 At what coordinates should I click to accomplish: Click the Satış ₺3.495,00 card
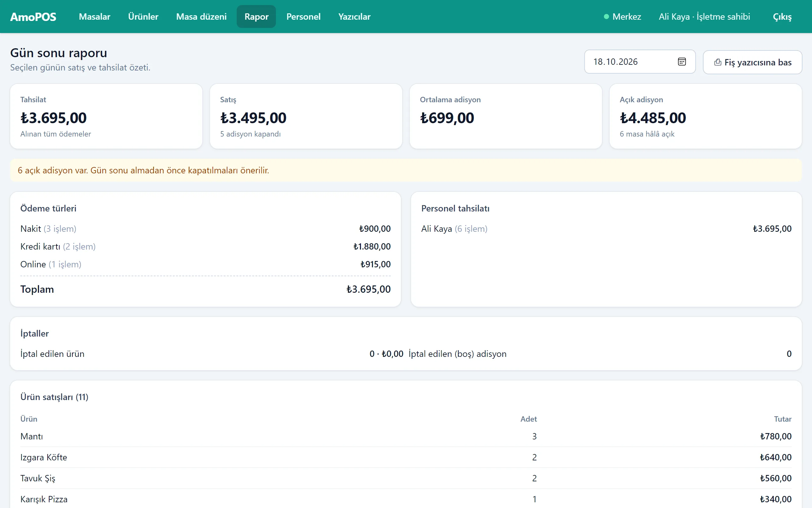[x=306, y=116]
